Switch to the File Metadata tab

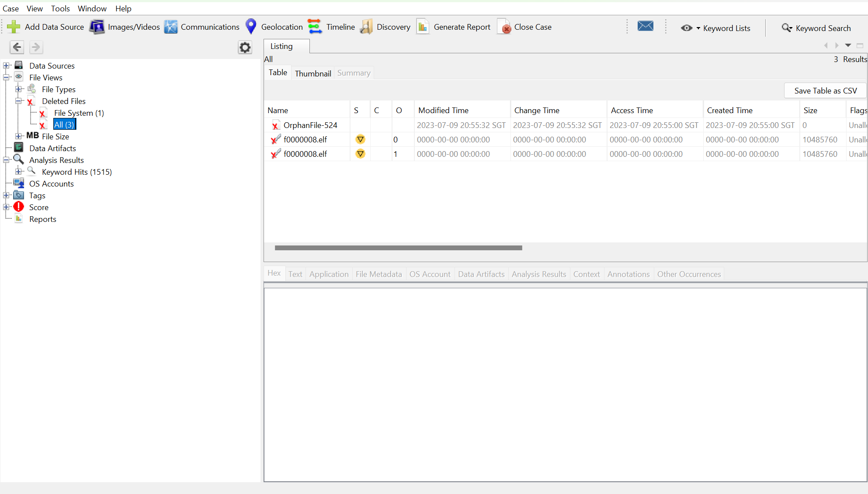[378, 274]
